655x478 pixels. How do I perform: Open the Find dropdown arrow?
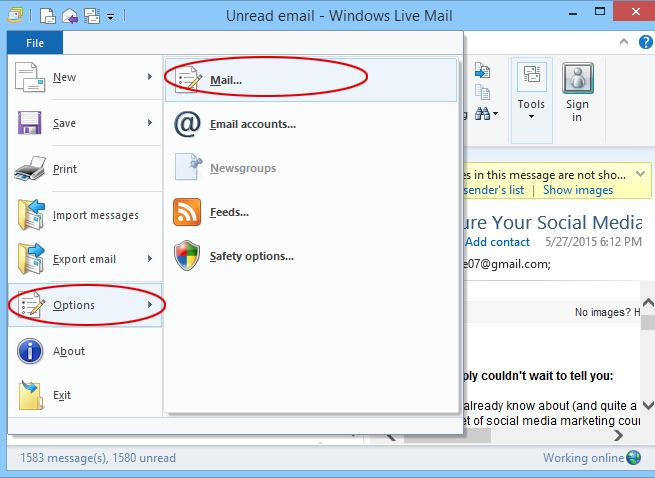tap(495, 113)
